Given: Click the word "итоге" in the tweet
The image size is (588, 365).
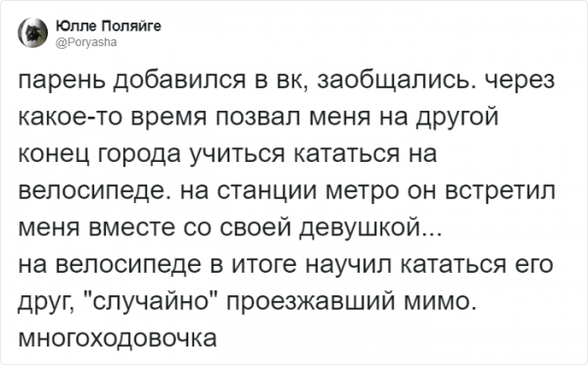Looking at the screenshot, I should click(265, 265).
